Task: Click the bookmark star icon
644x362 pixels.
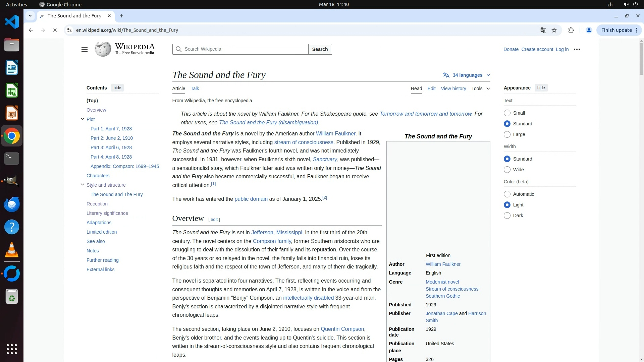Action: point(554,30)
